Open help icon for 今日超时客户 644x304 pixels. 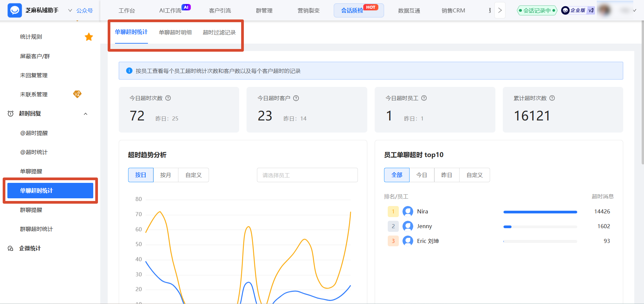coord(296,98)
